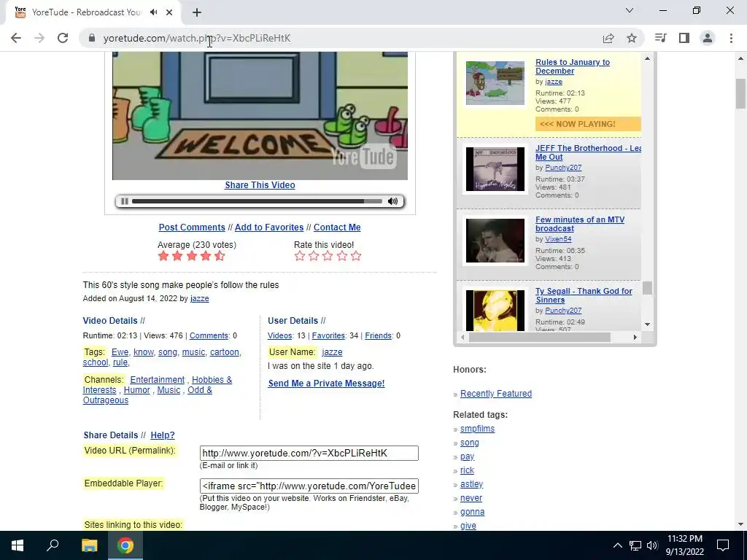
Task: Rate the video five stars
Action: coord(356,256)
